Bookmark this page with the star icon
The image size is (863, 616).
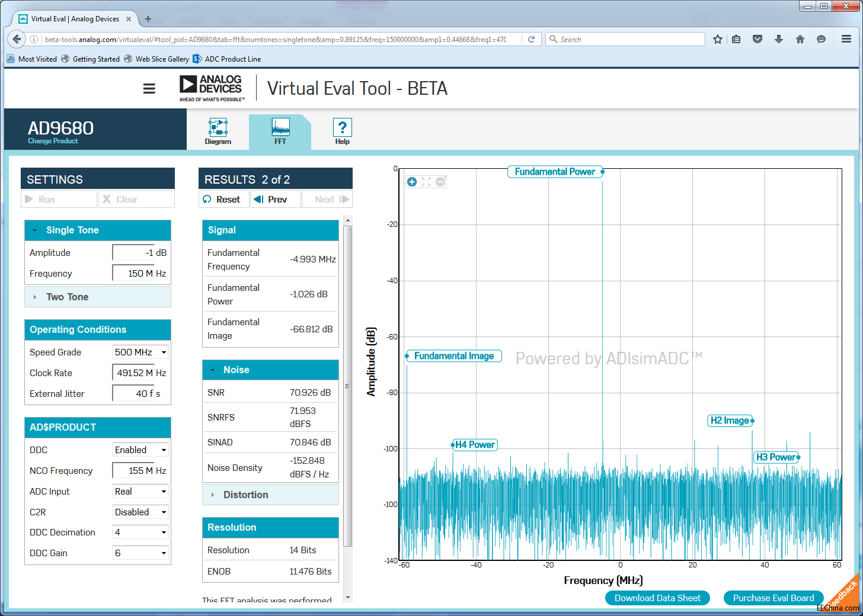(718, 39)
